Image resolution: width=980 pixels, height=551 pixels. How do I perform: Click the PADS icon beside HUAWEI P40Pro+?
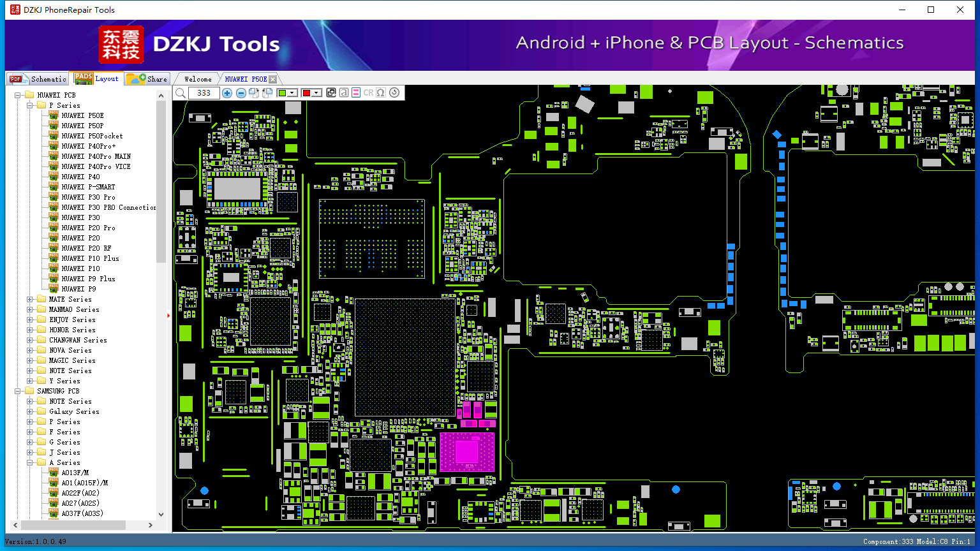coord(54,146)
